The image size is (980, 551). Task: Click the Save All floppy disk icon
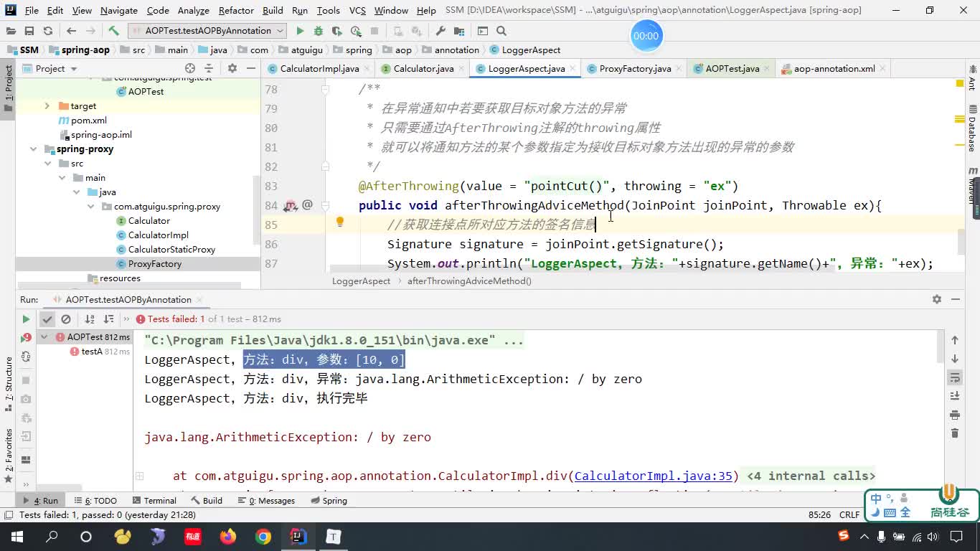29,31
